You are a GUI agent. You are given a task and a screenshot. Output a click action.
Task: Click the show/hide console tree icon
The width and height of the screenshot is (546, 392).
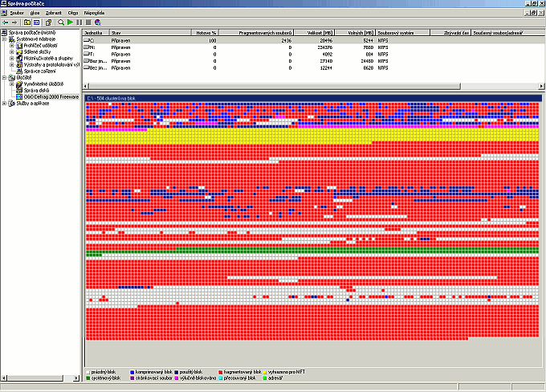(x=36, y=22)
